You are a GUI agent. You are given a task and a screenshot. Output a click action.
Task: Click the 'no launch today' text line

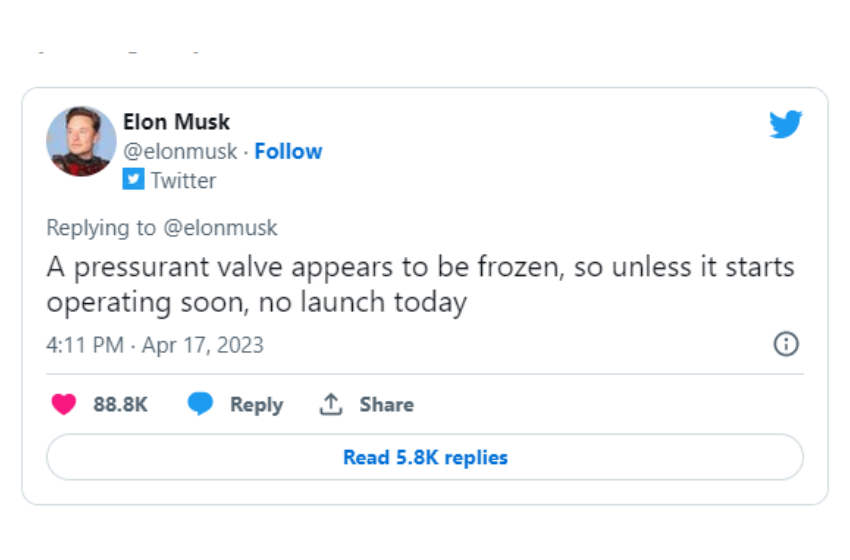click(x=362, y=302)
